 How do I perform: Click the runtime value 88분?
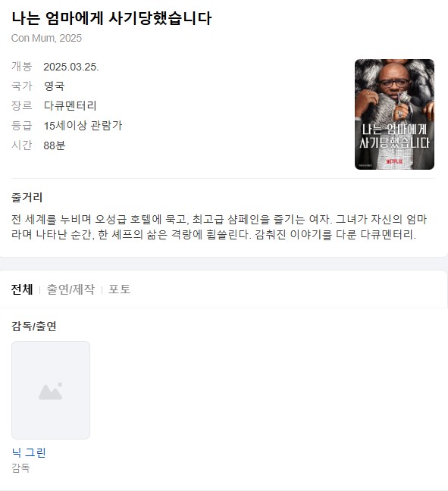(x=55, y=145)
